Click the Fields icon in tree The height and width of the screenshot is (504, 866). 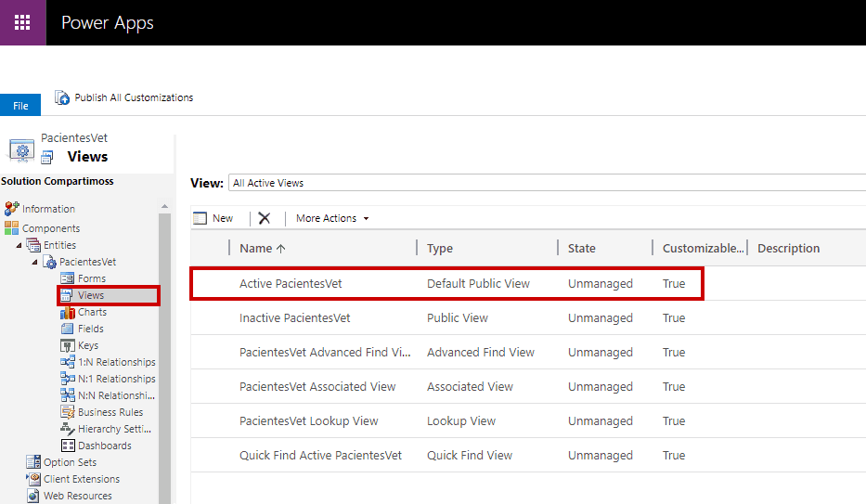(x=68, y=329)
